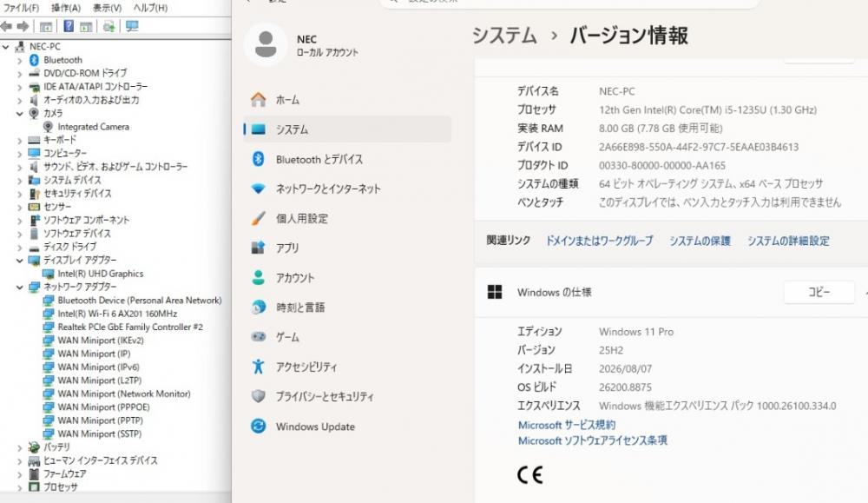Click the Windows Update refresh icon

258,426
